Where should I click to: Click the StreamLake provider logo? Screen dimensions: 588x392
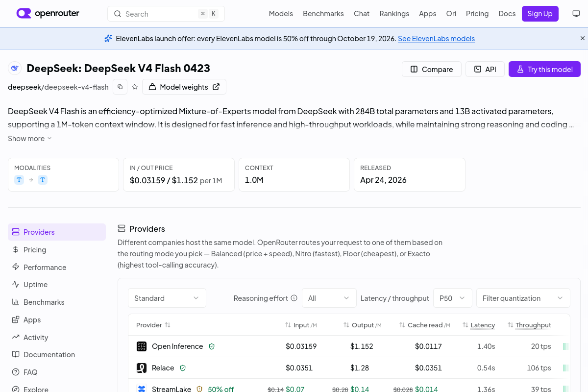pos(142,389)
